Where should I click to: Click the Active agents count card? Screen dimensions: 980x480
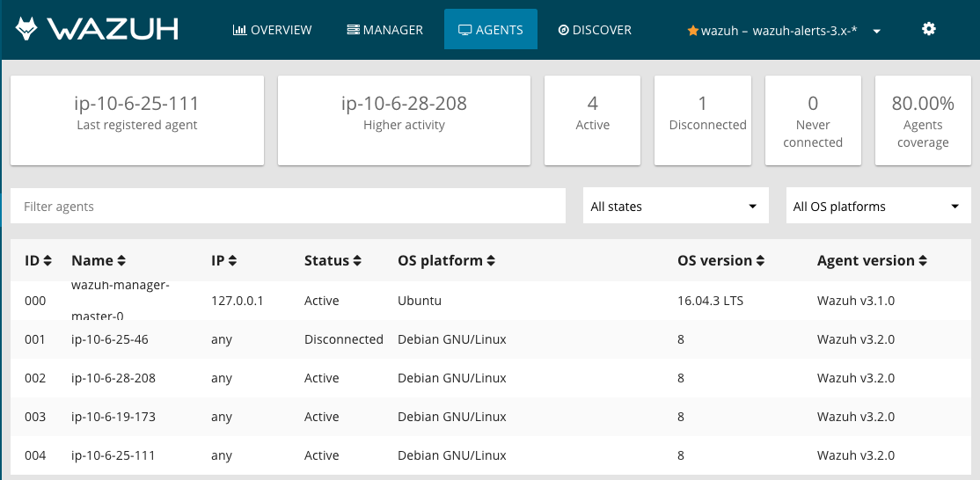[593, 121]
